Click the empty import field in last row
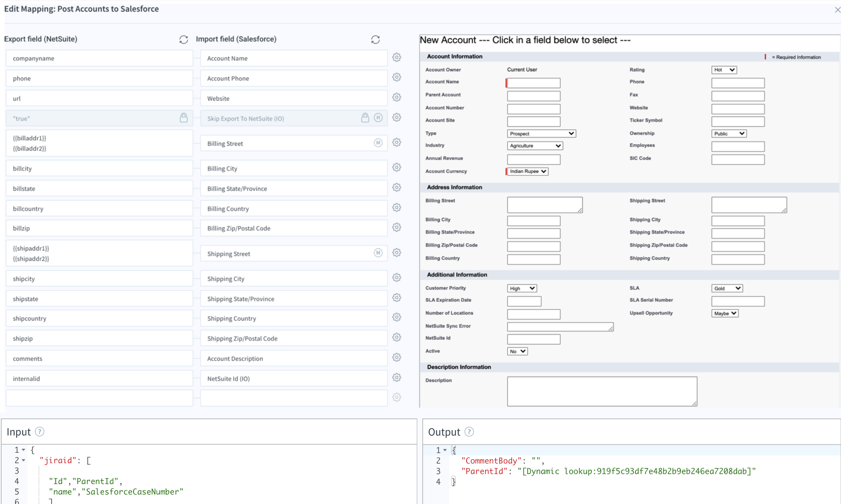The image size is (841, 504). tap(294, 398)
